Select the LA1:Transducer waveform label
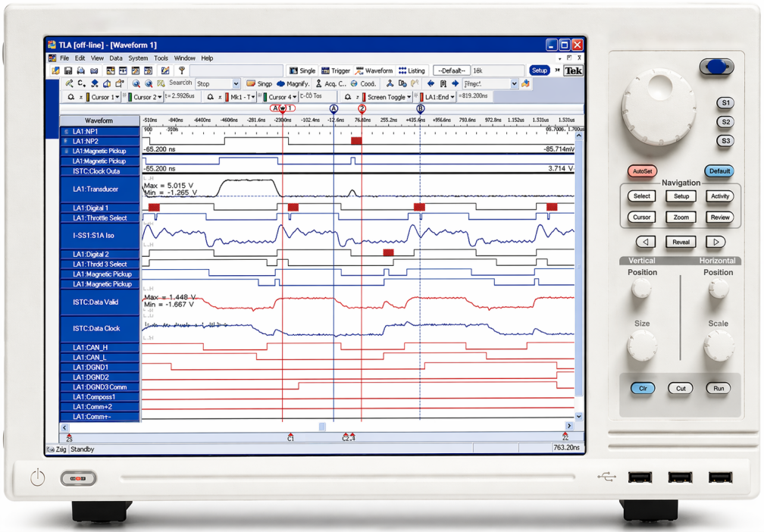Image resolution: width=764 pixels, height=532 pixels. point(99,189)
